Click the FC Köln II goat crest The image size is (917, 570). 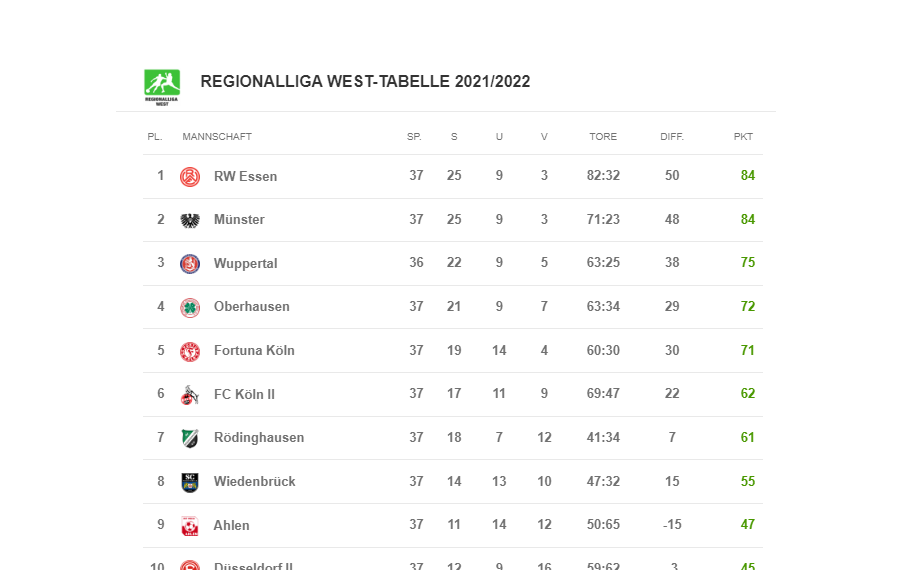pyautogui.click(x=190, y=395)
